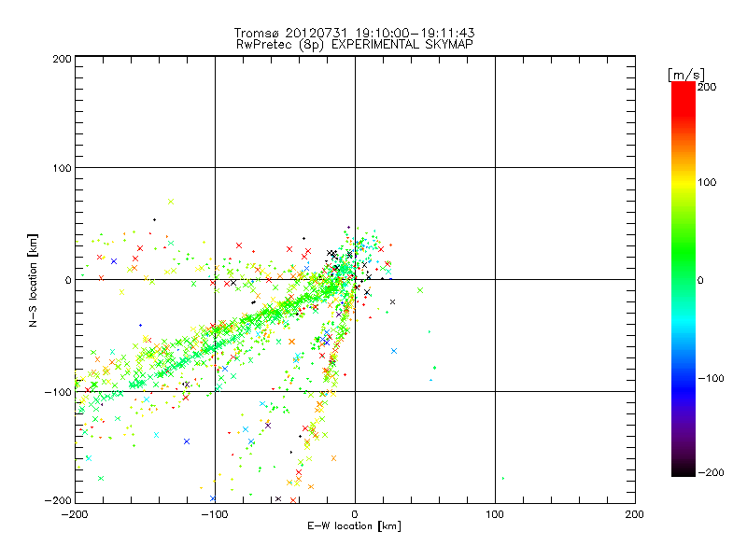Click the color bar's "0" label
Viewport: 747px width, 560px height.
point(700,280)
